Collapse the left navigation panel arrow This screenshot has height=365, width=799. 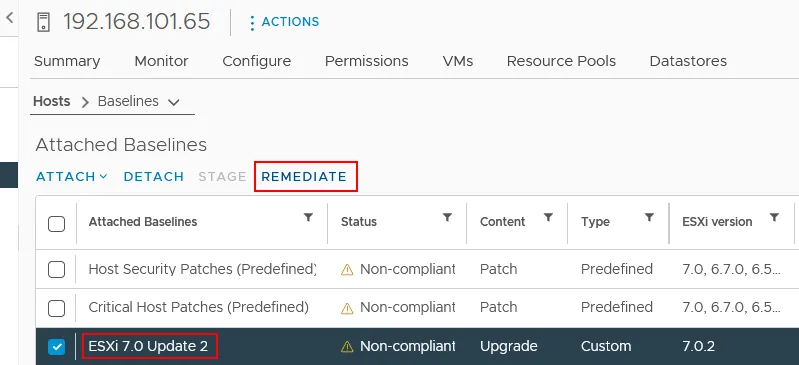tap(9, 18)
